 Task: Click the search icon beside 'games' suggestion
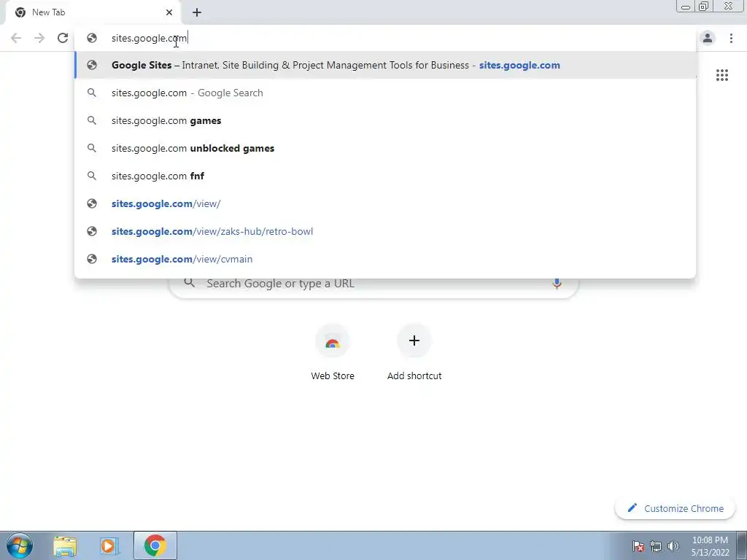pos(92,120)
